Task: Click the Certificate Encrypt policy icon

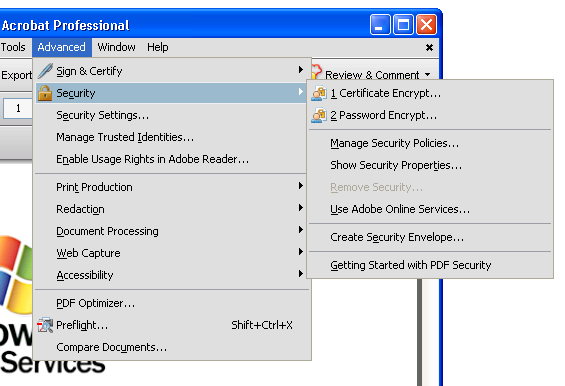Action: coord(319,93)
